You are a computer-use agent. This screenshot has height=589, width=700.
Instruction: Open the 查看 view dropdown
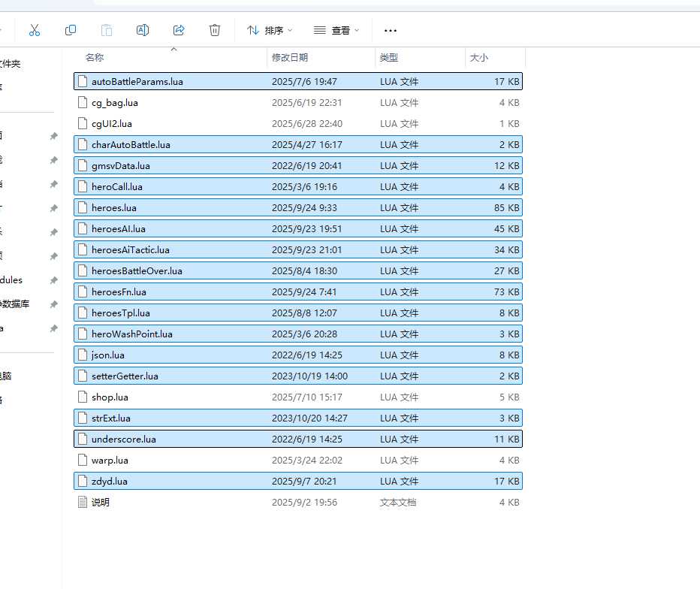tap(336, 30)
